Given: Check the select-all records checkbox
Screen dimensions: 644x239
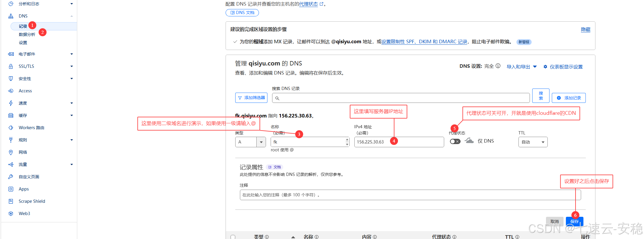Looking at the screenshot, I should coord(233,237).
